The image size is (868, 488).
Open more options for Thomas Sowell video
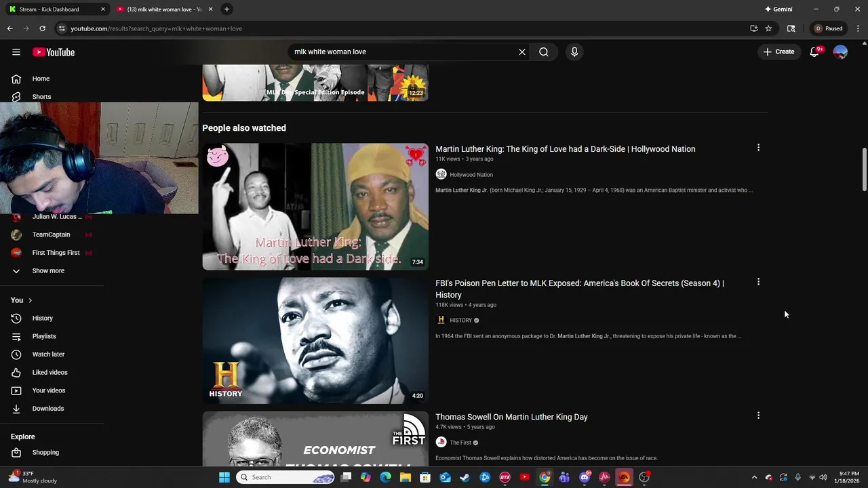coord(758,415)
